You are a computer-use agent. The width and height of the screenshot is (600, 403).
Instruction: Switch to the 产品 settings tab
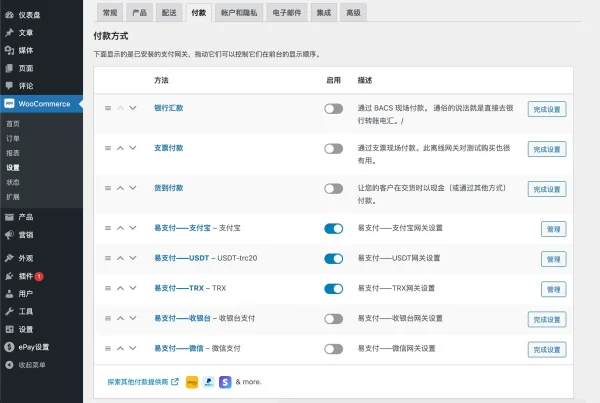[x=139, y=13]
